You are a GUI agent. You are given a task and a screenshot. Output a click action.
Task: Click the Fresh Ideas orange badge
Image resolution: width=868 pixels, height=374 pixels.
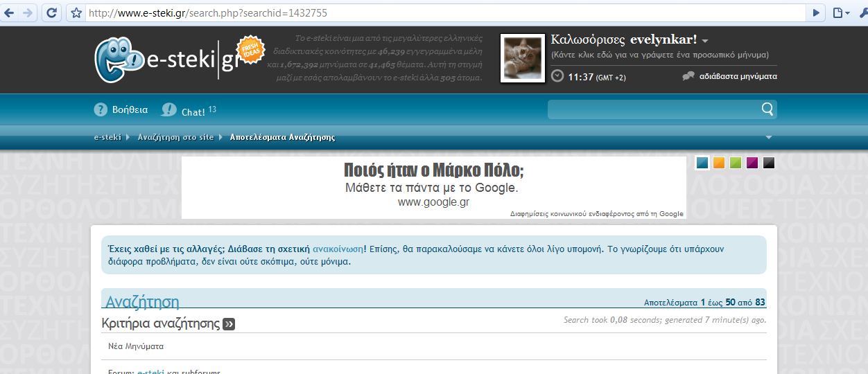(250, 51)
